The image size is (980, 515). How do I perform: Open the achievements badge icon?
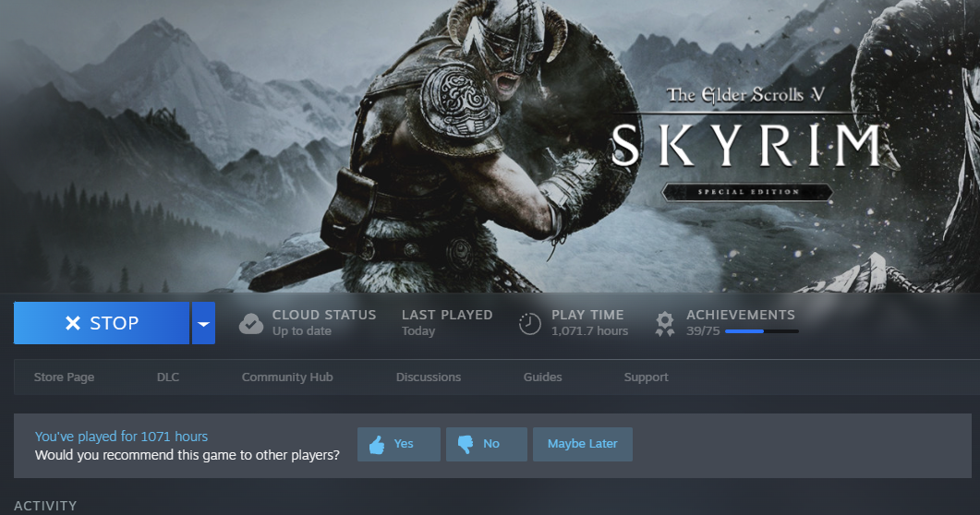[665, 323]
